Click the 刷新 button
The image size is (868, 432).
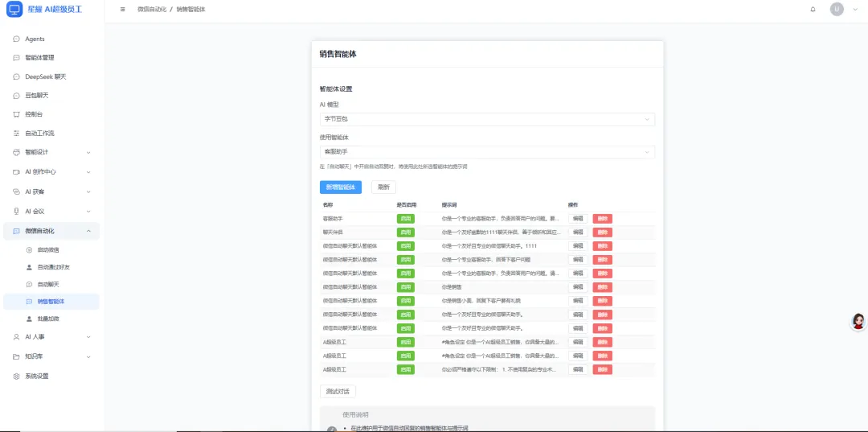click(383, 187)
